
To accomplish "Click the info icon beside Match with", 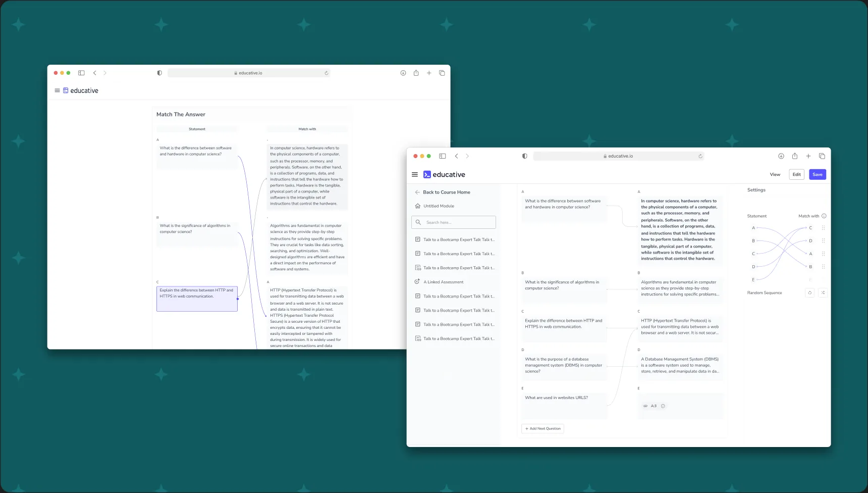I will (x=824, y=216).
